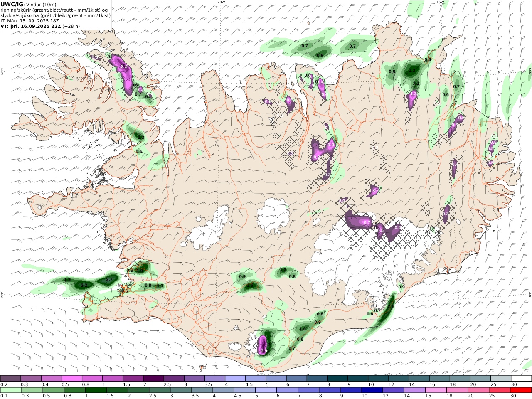Pick the light grey 25 swatch in top legend row

500,378
